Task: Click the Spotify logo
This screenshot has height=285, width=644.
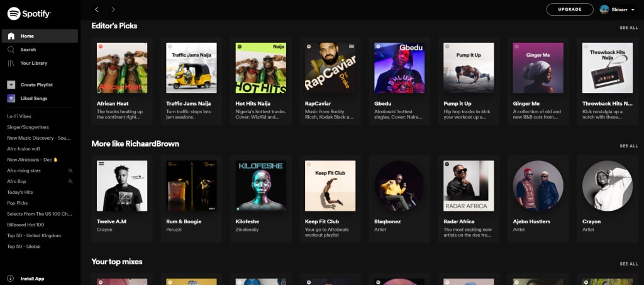Action: (29, 14)
